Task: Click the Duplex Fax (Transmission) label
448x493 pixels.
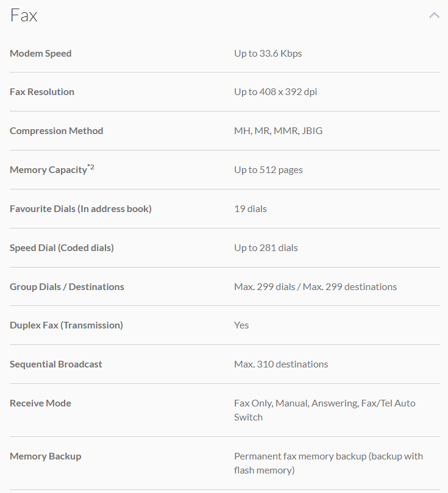Action: (x=66, y=325)
